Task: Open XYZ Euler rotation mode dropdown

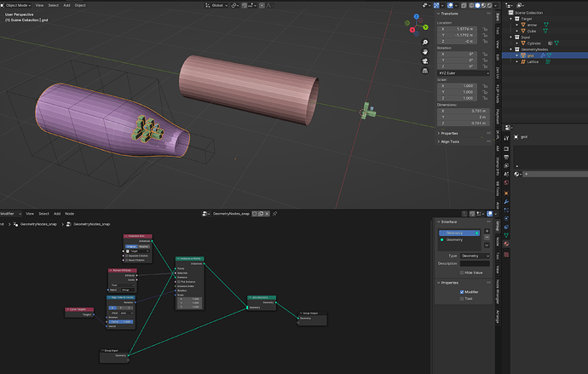Action: coord(464,73)
